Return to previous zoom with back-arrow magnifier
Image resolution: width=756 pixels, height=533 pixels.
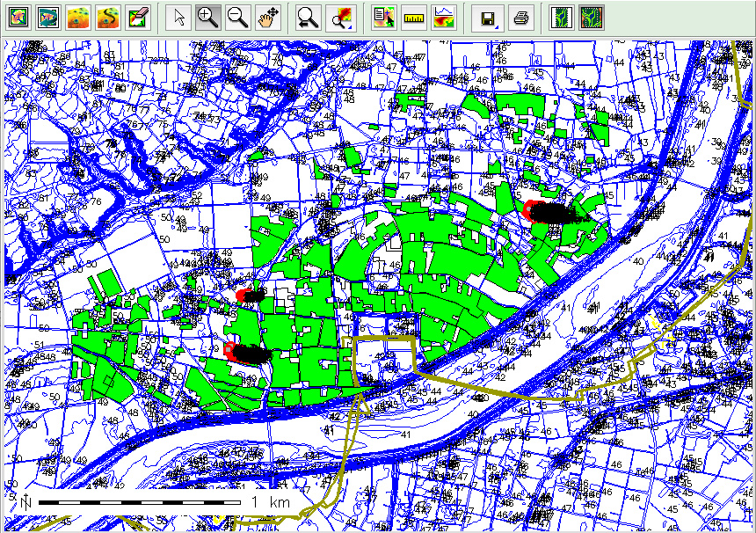pyautogui.click(x=309, y=18)
